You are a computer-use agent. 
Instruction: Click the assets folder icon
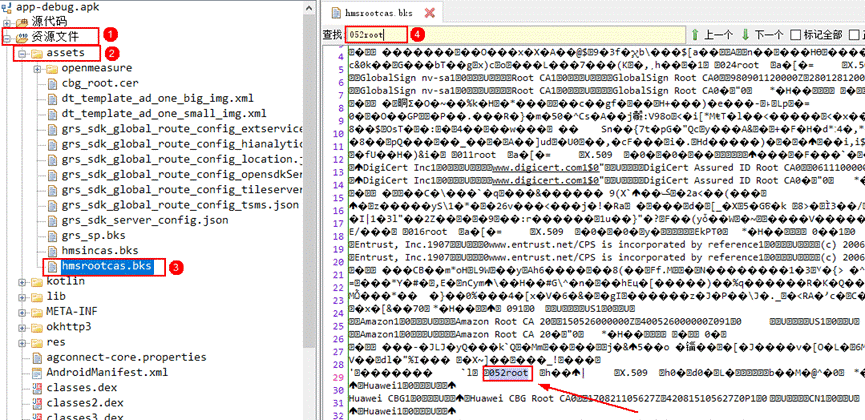(36, 53)
